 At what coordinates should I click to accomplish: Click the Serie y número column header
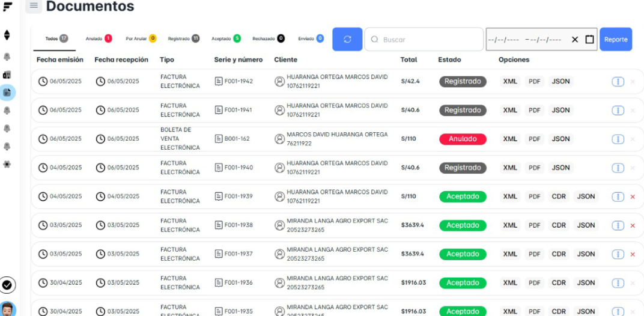[x=238, y=59]
